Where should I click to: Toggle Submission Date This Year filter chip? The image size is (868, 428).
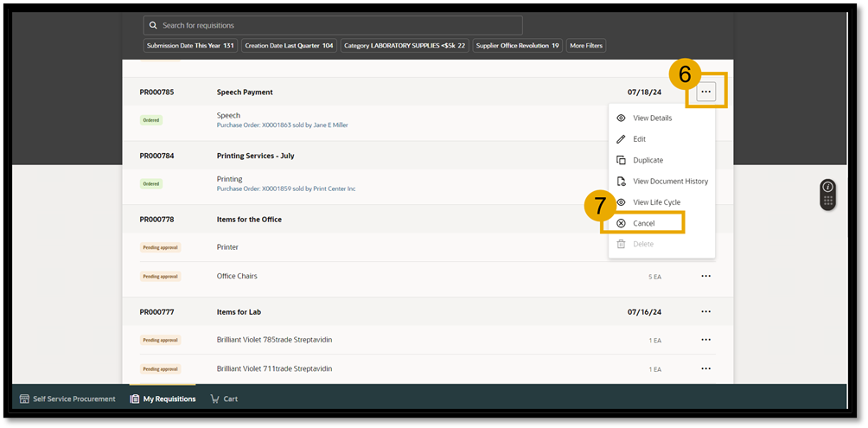190,46
